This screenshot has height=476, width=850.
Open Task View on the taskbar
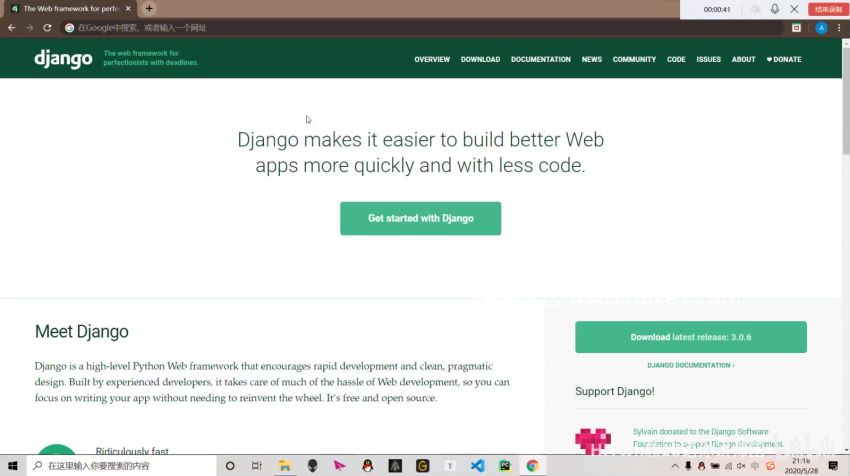257,466
